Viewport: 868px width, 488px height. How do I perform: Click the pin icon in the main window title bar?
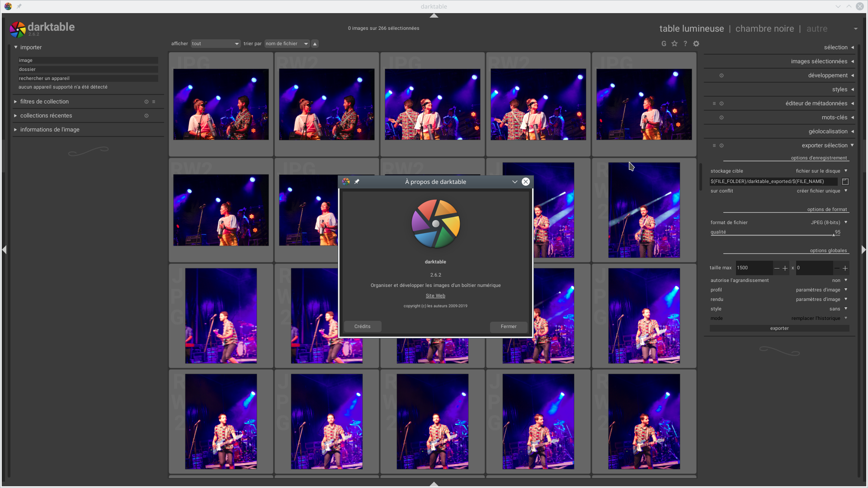coord(19,6)
